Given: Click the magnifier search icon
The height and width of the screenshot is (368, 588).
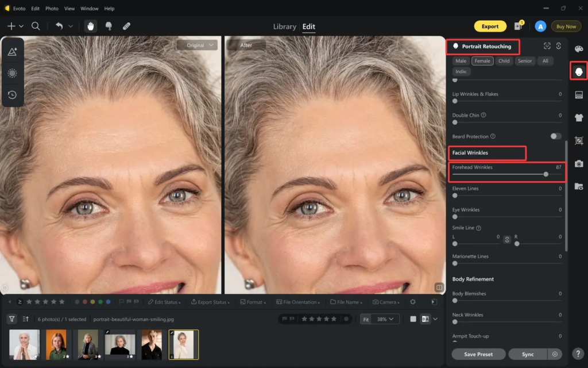Looking at the screenshot, I should pos(36,26).
